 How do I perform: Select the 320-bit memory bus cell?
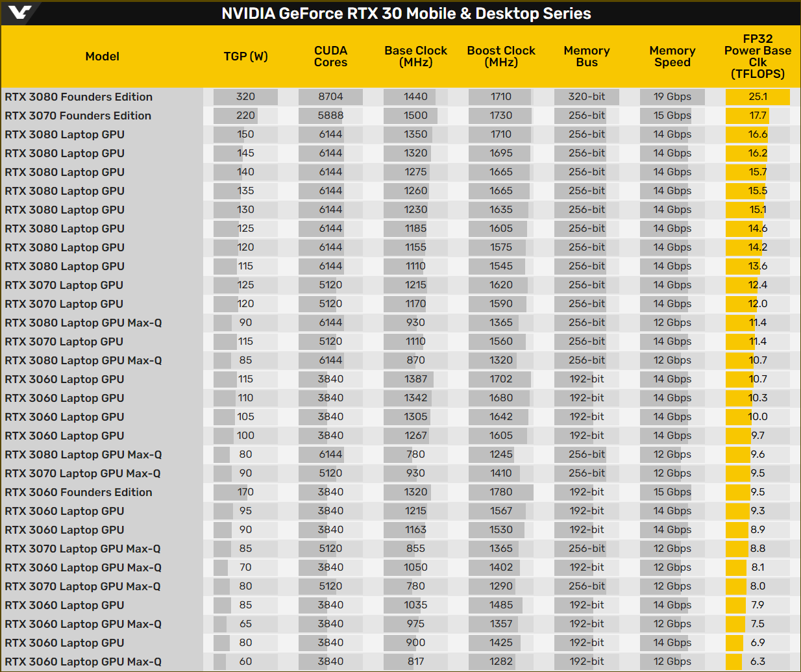click(587, 97)
